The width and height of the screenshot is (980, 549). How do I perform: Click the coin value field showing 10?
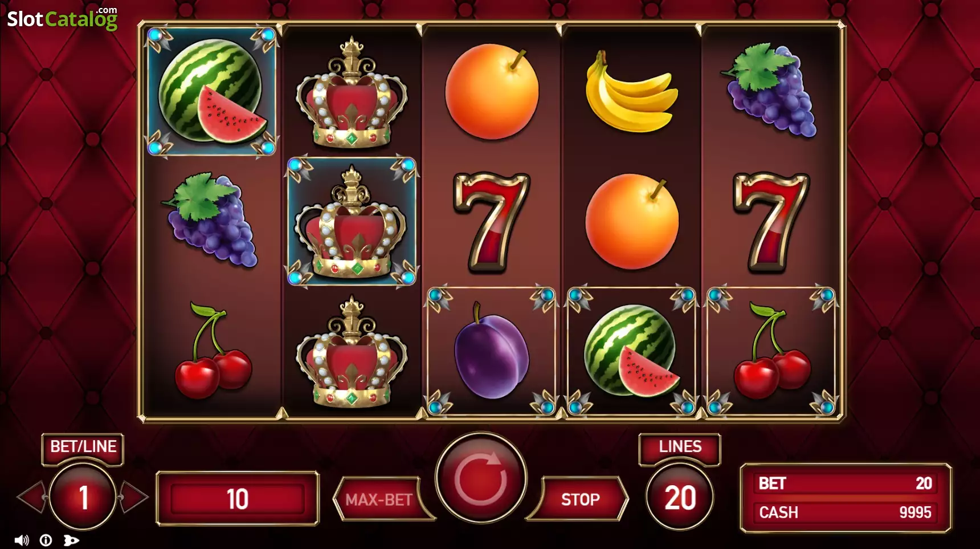coord(238,499)
